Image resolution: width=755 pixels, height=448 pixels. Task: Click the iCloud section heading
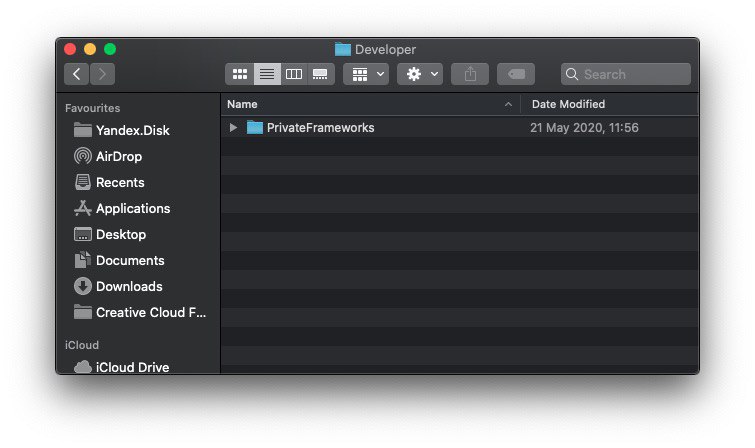click(x=82, y=345)
